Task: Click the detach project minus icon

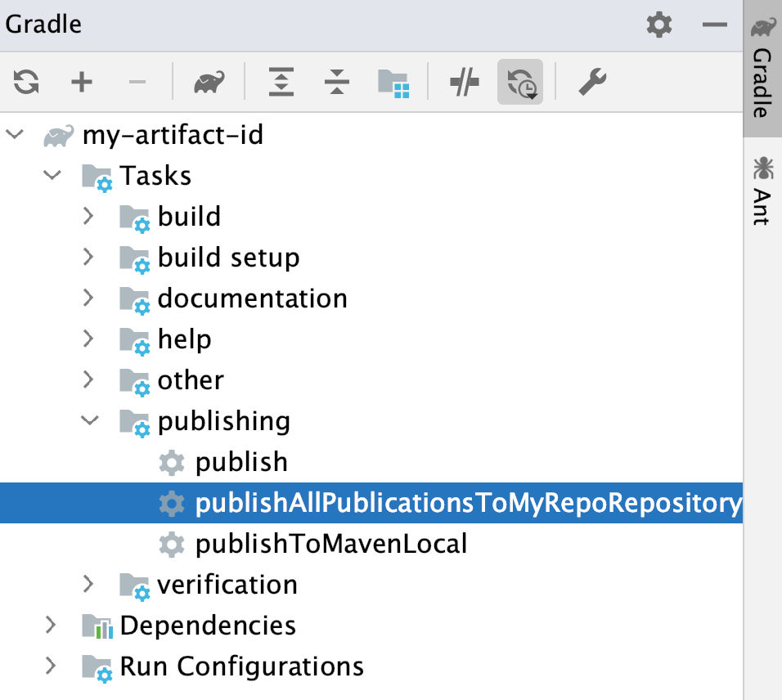Action: (x=137, y=82)
